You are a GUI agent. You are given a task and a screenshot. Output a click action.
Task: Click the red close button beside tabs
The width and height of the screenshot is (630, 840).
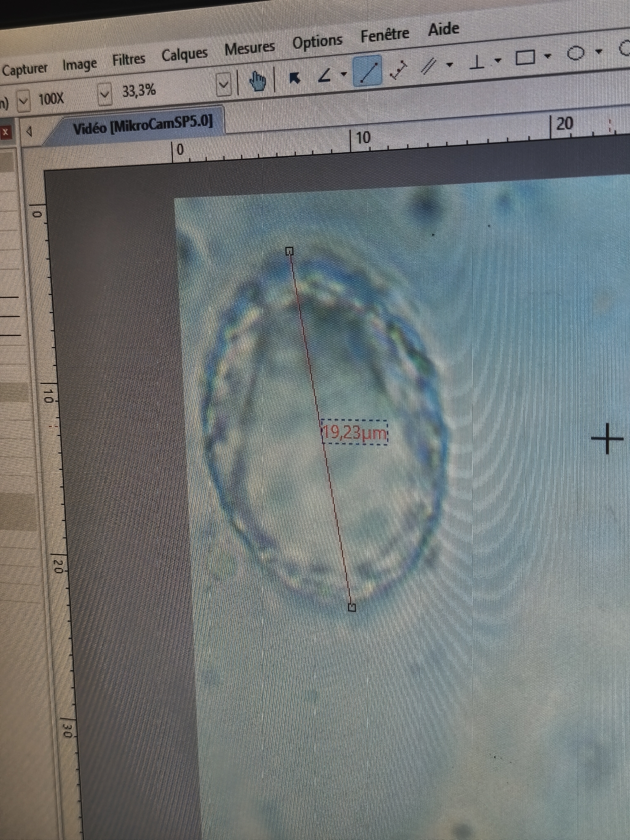tap(6, 132)
